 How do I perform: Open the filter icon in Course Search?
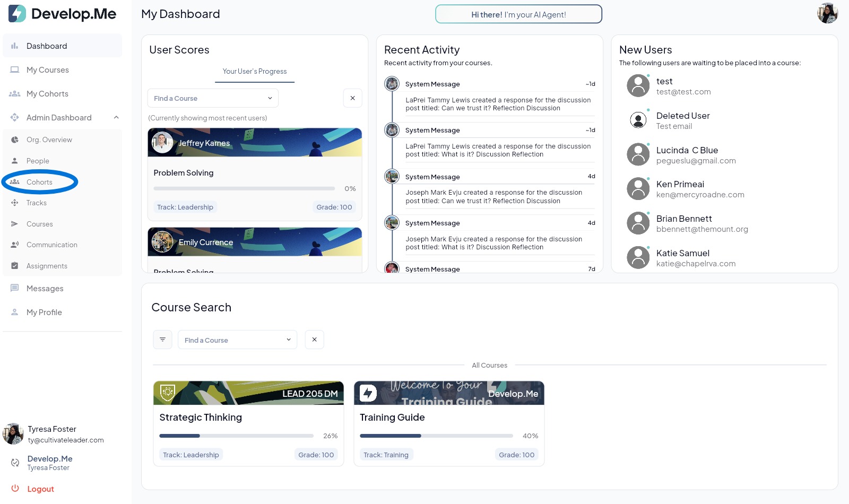(162, 340)
